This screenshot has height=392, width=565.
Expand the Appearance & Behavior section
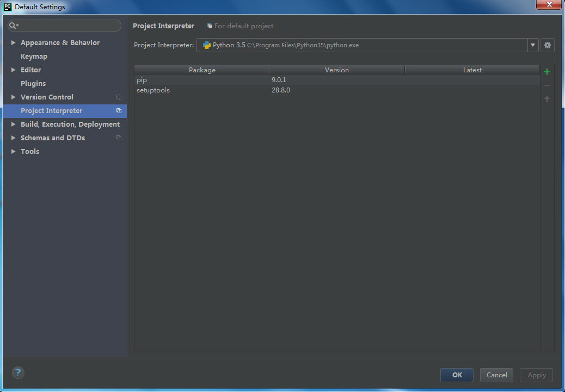[13, 42]
